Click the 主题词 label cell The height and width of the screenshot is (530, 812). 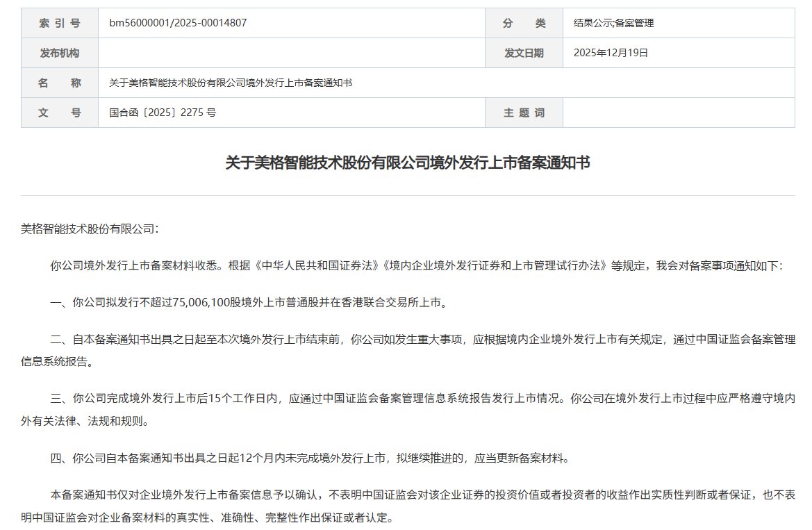[x=524, y=112]
